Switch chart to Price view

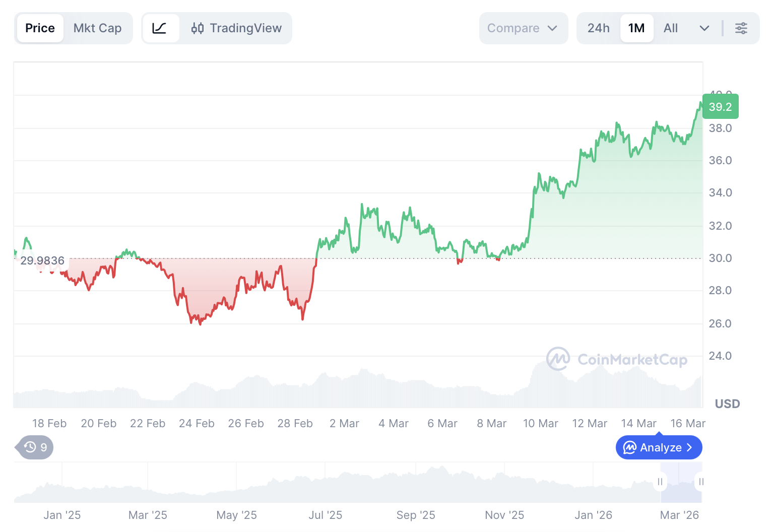(40, 28)
